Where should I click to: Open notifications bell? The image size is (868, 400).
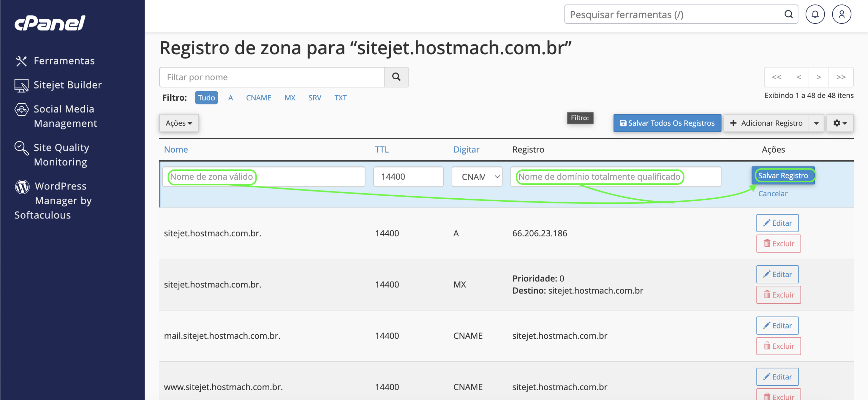(815, 14)
